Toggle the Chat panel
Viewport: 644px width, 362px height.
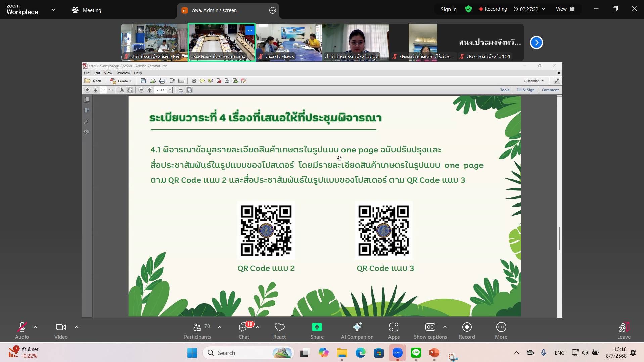(244, 331)
